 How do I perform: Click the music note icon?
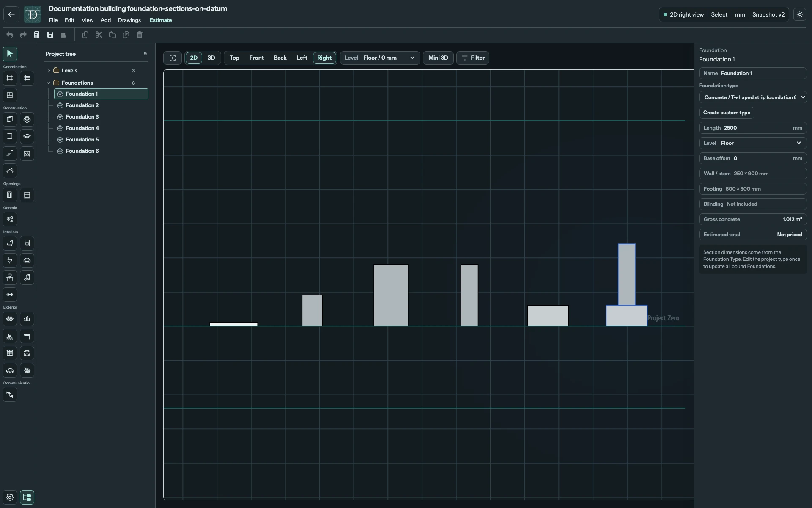pyautogui.click(x=27, y=278)
